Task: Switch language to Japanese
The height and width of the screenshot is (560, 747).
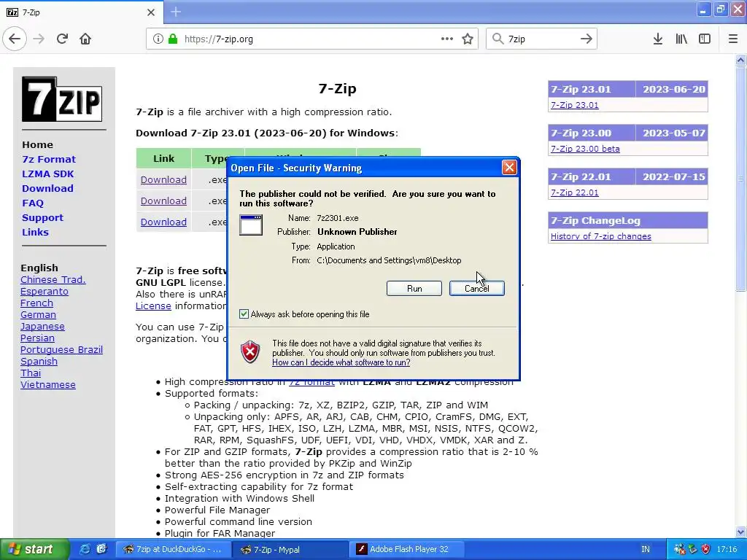Action: pos(42,326)
